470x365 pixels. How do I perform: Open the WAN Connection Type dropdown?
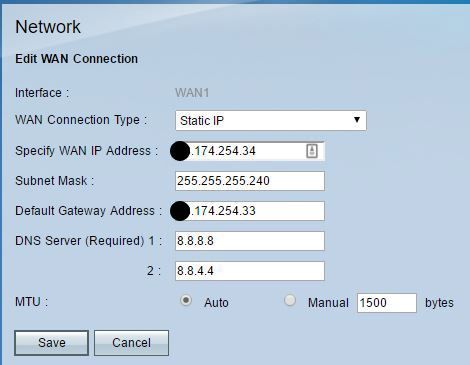[271, 120]
